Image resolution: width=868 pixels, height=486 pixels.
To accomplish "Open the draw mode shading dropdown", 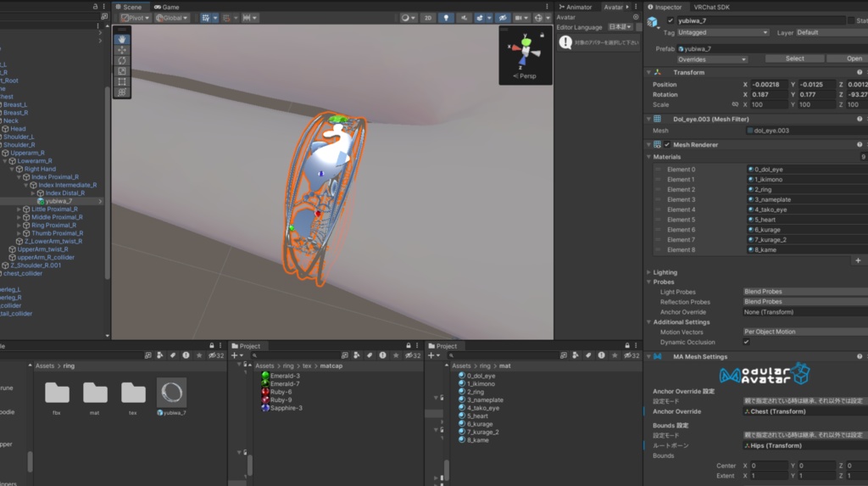I will click(408, 18).
